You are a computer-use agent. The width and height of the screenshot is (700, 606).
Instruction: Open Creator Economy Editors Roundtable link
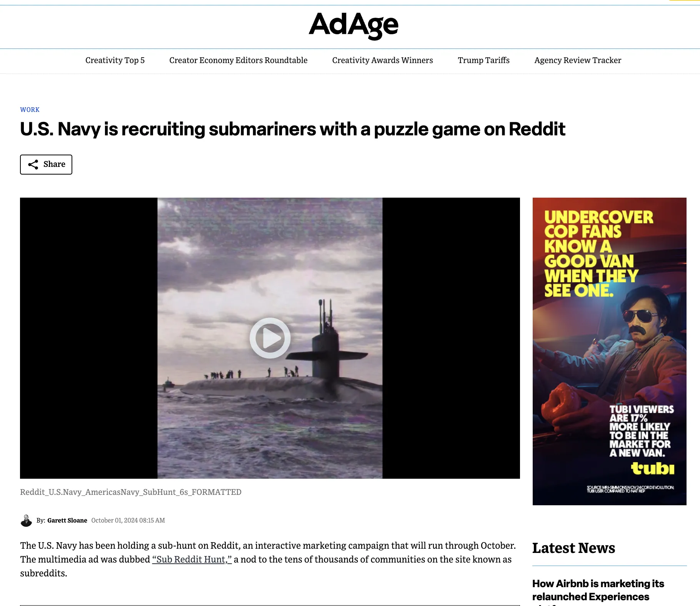[x=238, y=60]
